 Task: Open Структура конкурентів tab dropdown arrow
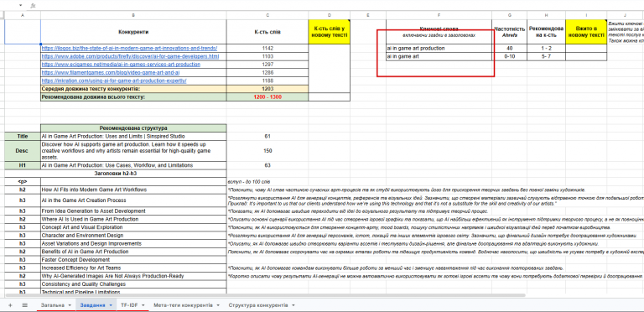coord(293,305)
